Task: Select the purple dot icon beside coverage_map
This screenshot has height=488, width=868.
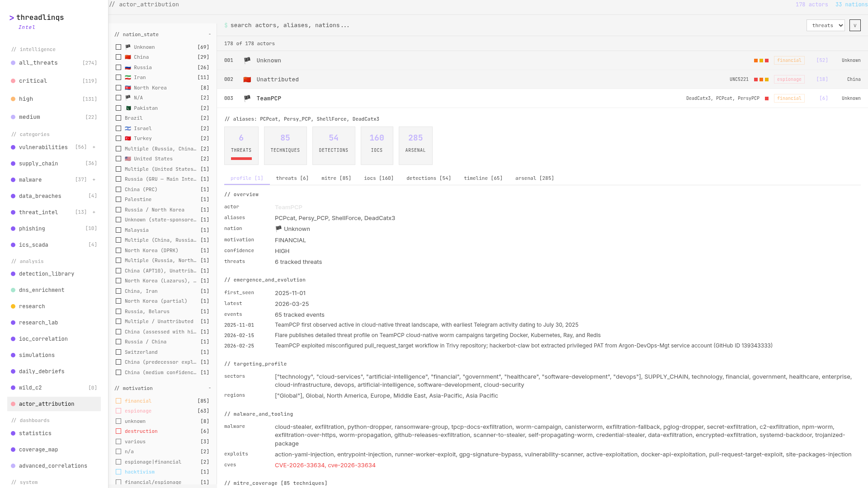Action: pos(13,450)
